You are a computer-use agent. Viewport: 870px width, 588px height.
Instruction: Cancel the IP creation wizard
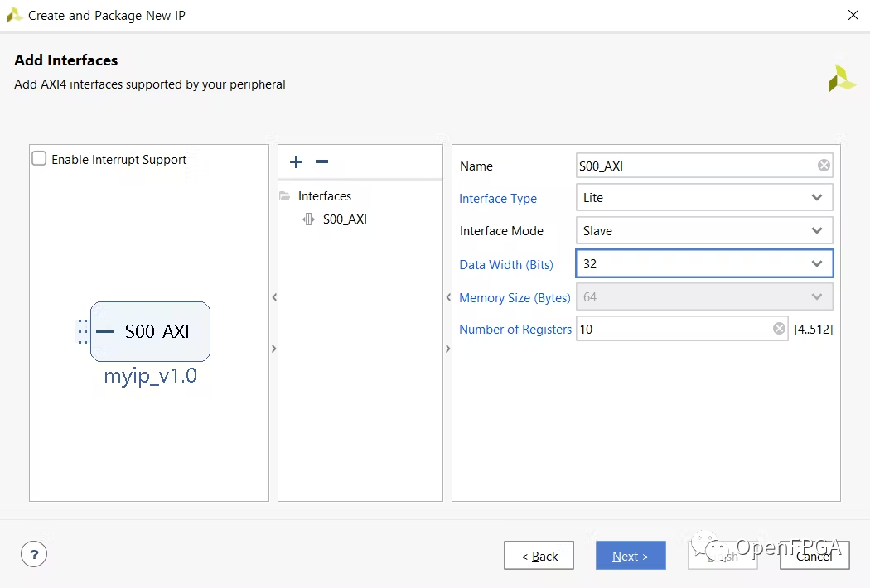[814, 556]
